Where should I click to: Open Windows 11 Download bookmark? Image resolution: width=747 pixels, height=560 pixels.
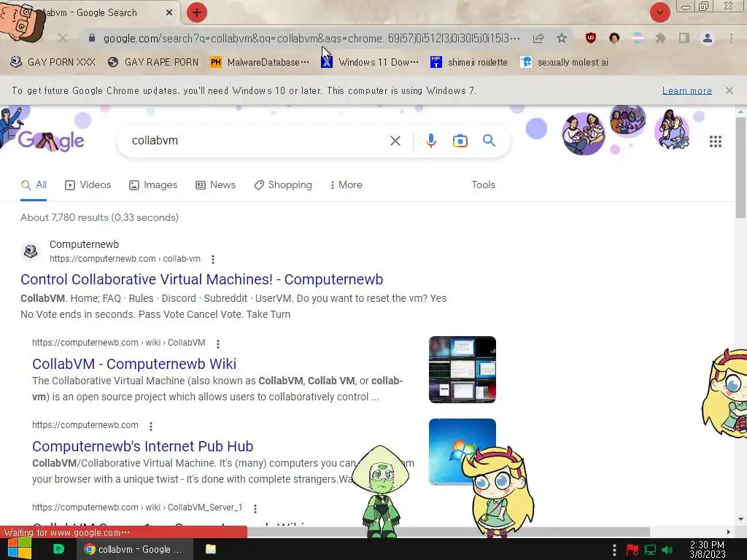pyautogui.click(x=370, y=62)
